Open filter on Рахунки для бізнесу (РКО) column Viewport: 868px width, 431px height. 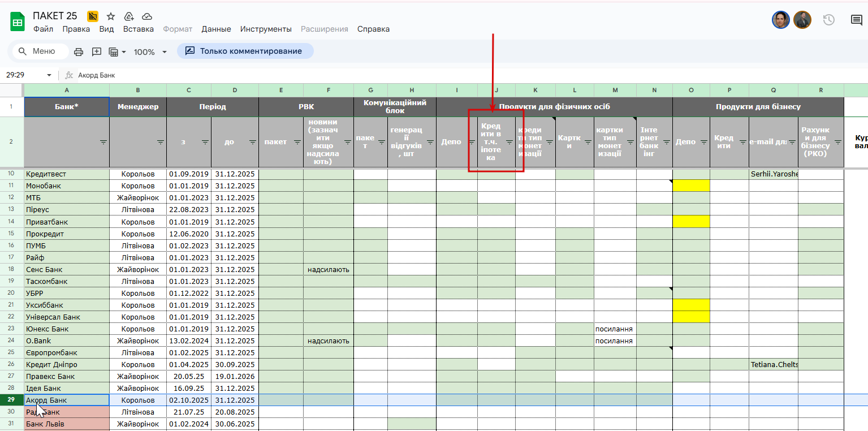click(x=837, y=142)
